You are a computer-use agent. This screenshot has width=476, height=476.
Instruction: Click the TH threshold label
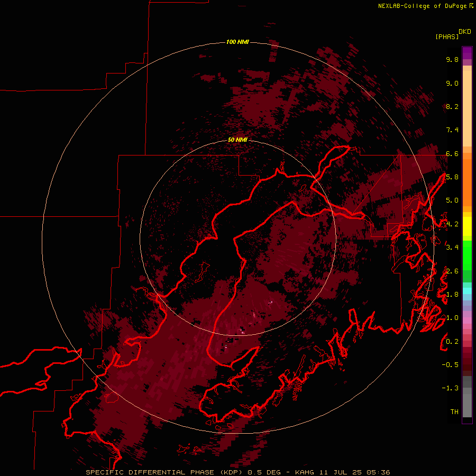pos(454,412)
